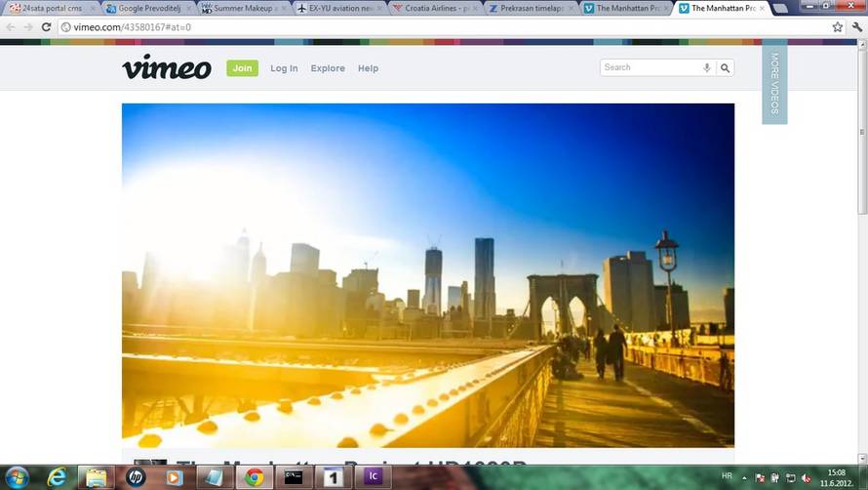Click the Manhattan video player image
868x490 pixels.
click(x=428, y=275)
